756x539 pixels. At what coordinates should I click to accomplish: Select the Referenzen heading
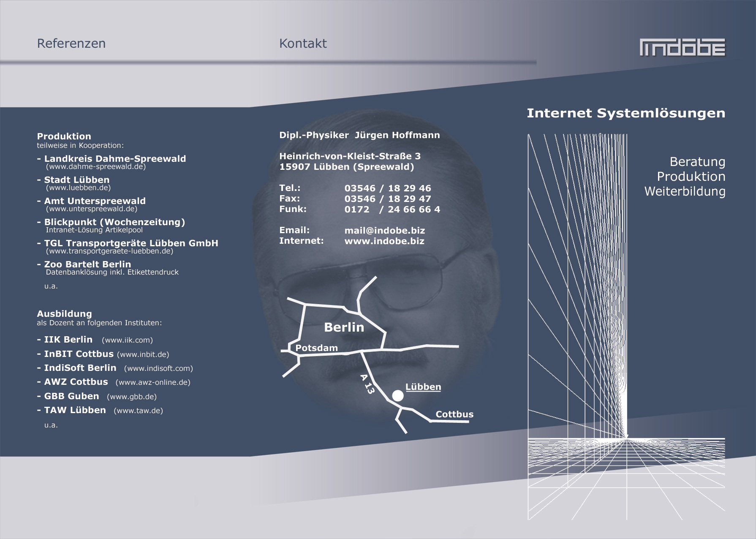click(x=71, y=44)
